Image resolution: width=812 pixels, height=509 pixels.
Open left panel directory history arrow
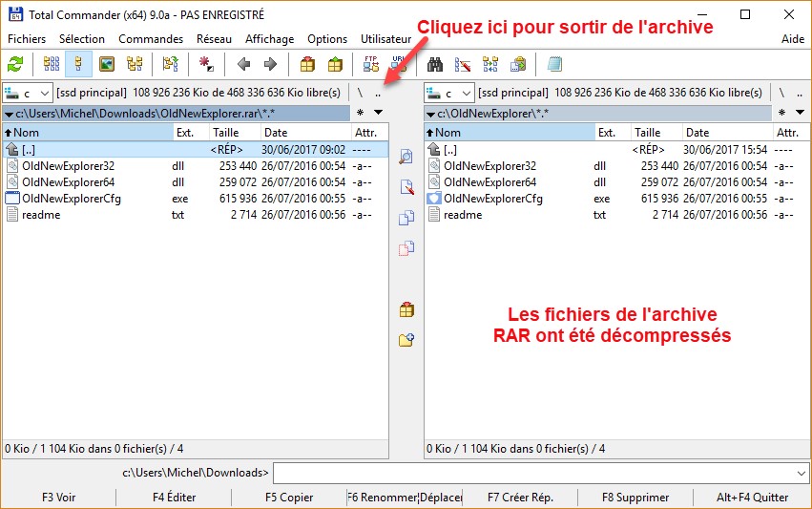click(379, 113)
